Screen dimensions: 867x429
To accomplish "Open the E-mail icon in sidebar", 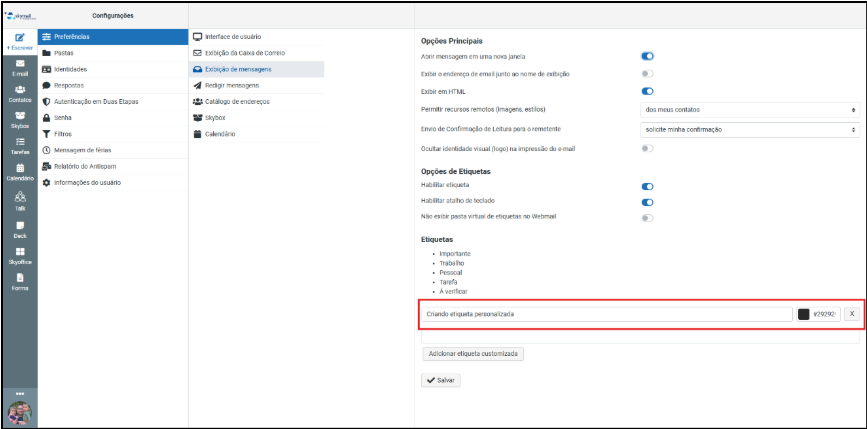I will pyautogui.click(x=20, y=67).
